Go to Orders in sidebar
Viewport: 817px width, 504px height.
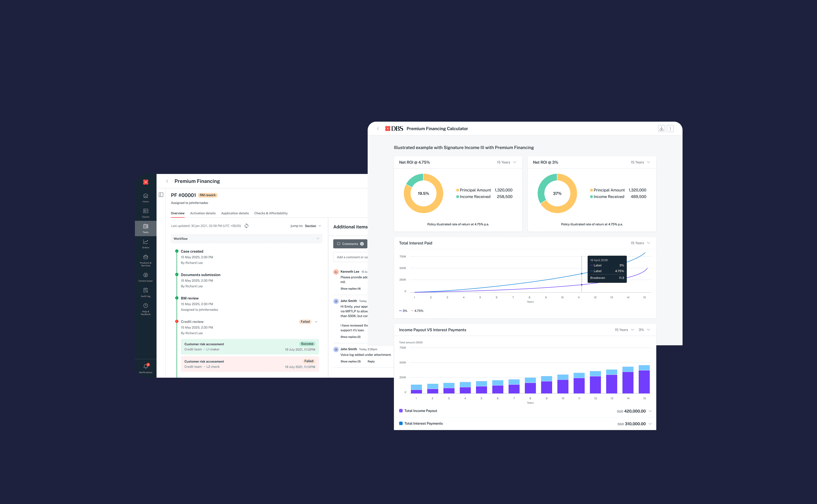[x=145, y=242]
